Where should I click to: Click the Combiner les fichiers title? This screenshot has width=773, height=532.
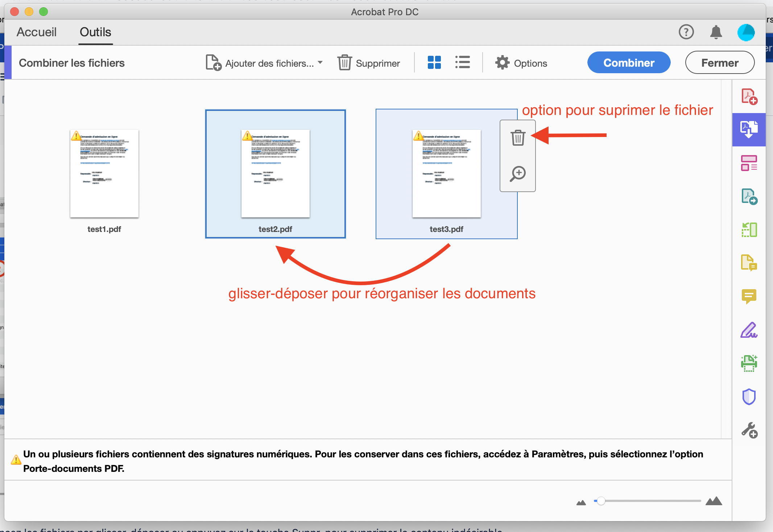(72, 63)
